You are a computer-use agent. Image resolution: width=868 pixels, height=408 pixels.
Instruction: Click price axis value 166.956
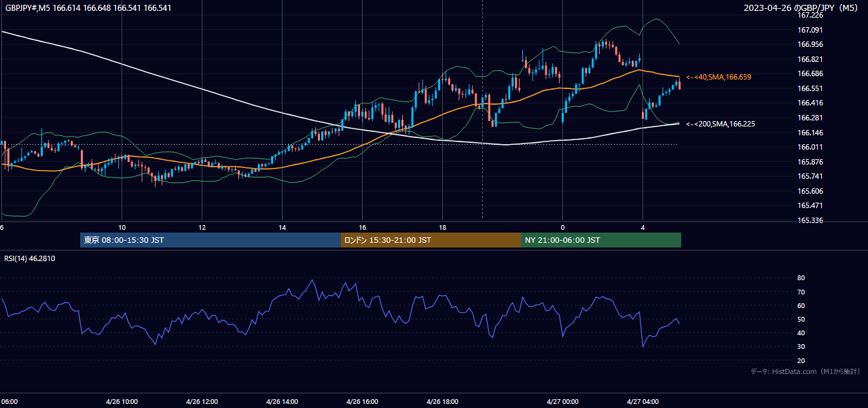(810, 44)
